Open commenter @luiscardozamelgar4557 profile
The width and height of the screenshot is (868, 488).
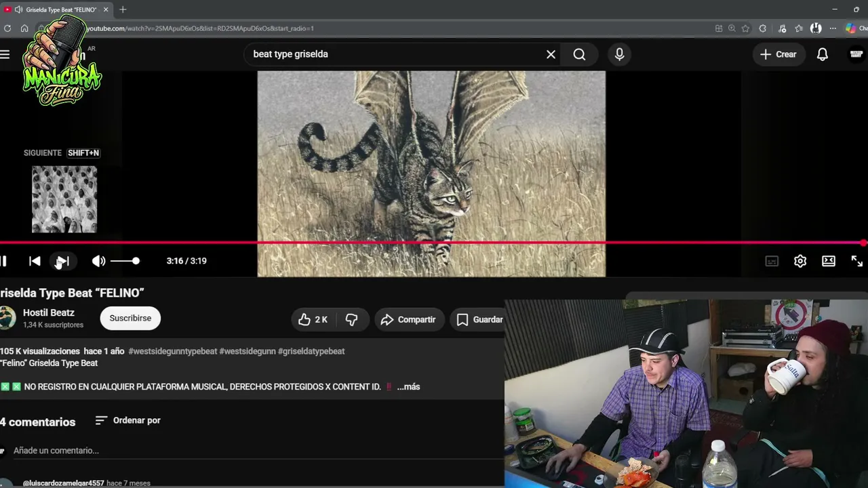(x=64, y=483)
